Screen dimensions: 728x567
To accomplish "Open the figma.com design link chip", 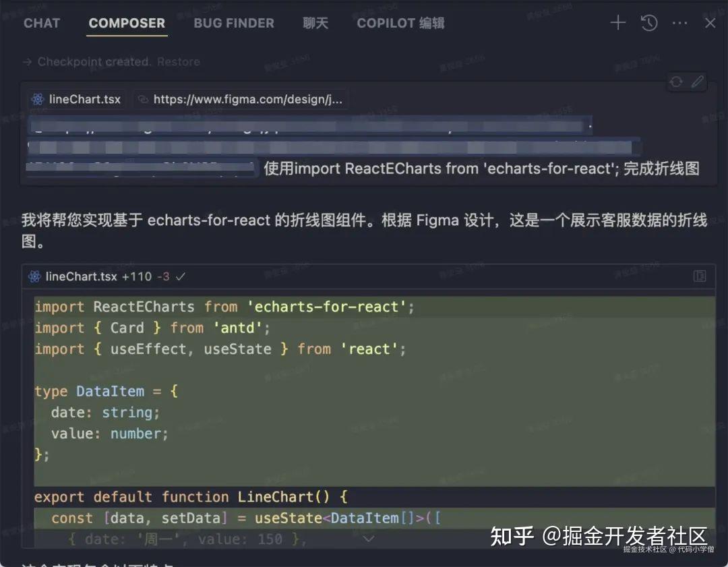I will click(x=241, y=99).
